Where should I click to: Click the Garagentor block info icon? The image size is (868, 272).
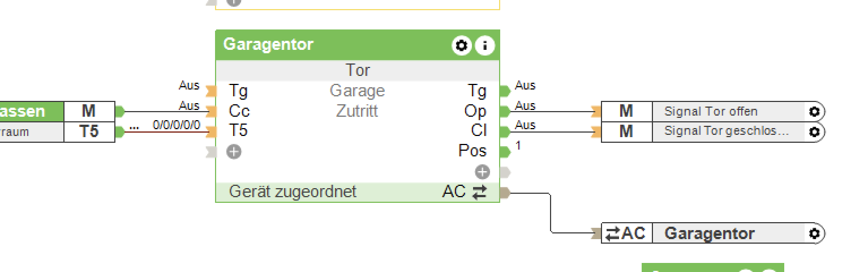coord(484,45)
